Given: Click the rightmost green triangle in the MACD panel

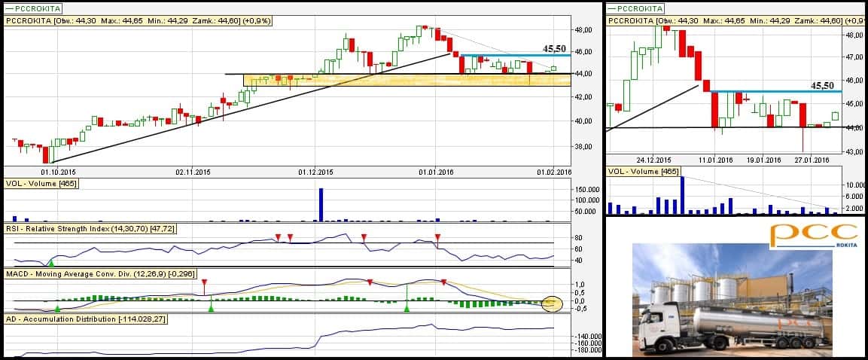Looking at the screenshot, I should click(407, 307).
